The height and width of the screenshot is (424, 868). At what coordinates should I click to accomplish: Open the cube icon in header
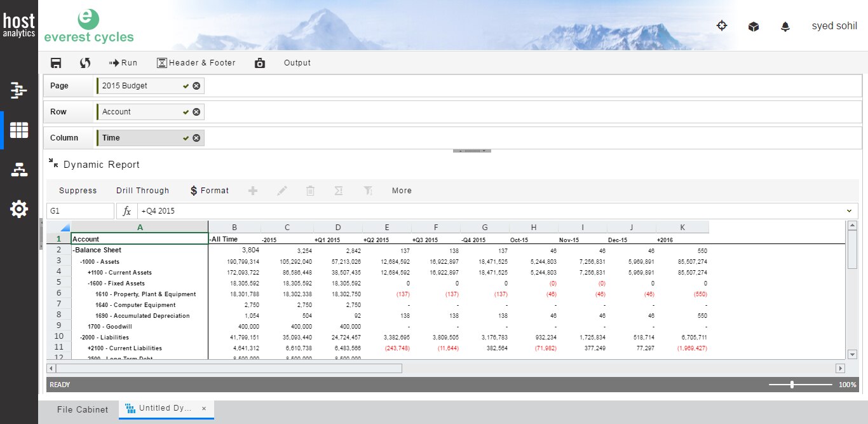point(754,27)
